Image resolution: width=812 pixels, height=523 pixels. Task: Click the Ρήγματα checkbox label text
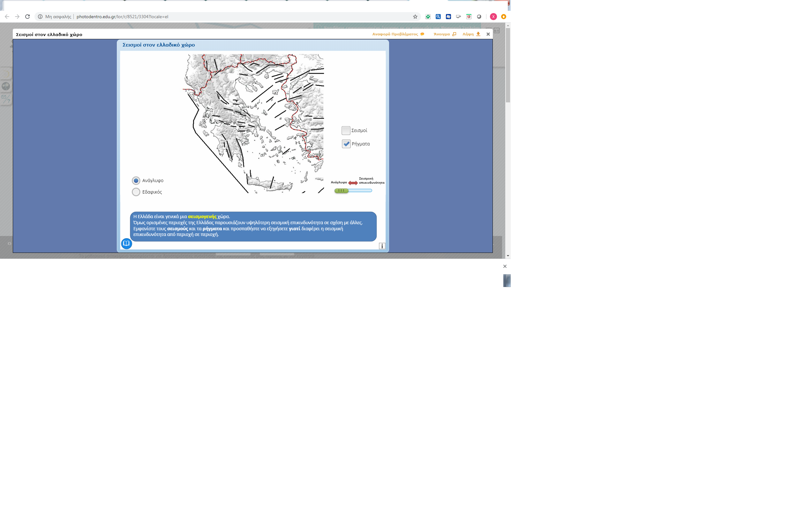pyautogui.click(x=361, y=144)
